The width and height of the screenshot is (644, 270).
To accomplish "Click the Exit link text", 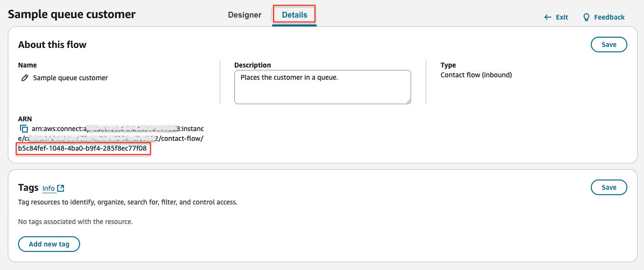I will click(x=562, y=17).
